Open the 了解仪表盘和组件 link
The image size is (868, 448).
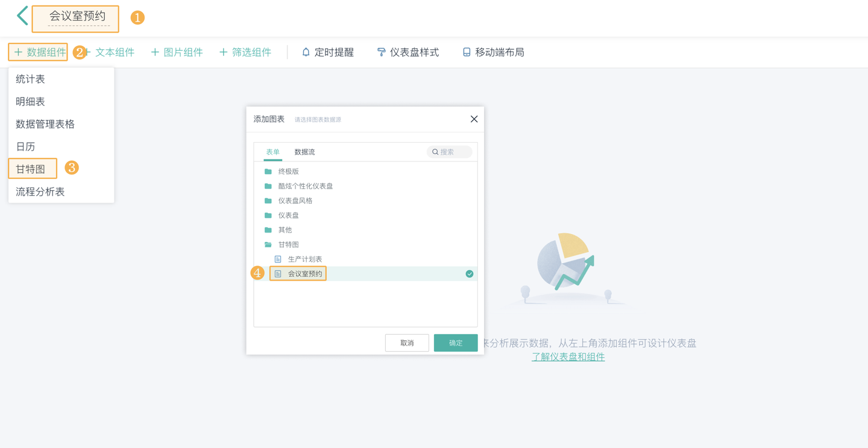pos(568,356)
